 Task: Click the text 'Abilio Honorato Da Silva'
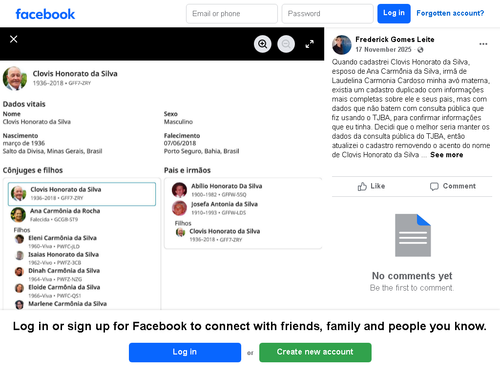227,186
